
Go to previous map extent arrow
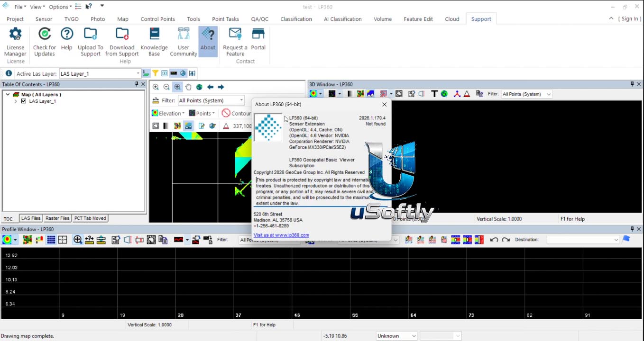(210, 87)
